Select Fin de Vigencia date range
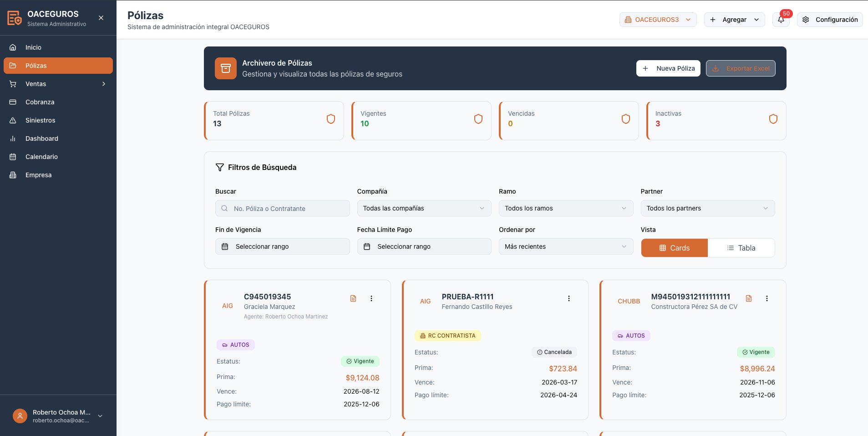Screen dimensions: 868x436 click(282, 246)
